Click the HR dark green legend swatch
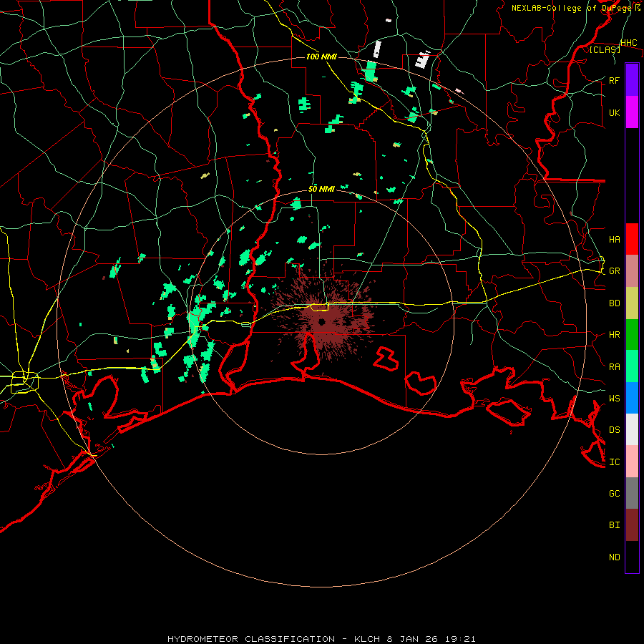 (632, 335)
